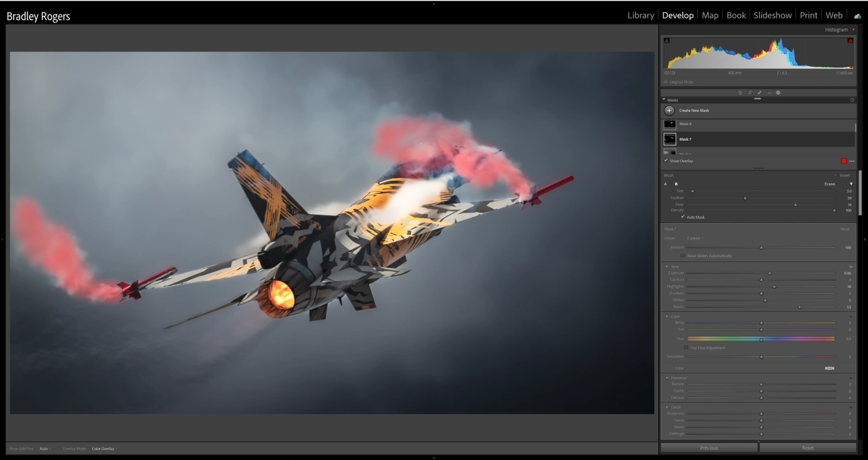Open the Edit sliders tool icon
868x460 pixels.
click(740, 93)
